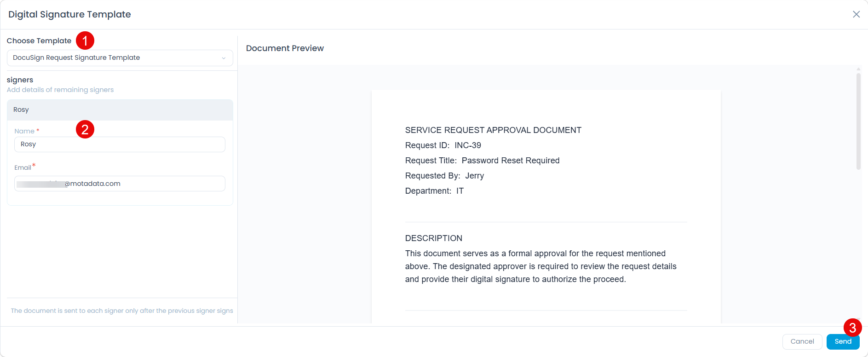The image size is (868, 357).
Task: Edit the signer Email field
Action: (x=120, y=184)
